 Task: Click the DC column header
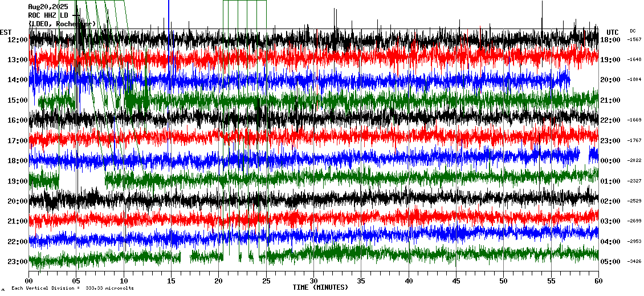(633, 31)
